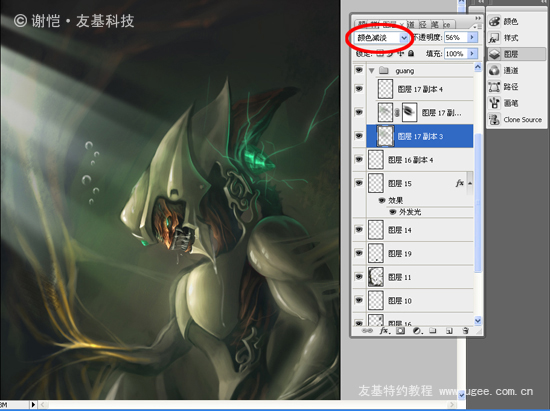Click the fx badge on 图层 15
The width and height of the screenshot is (550, 411).
(x=460, y=183)
